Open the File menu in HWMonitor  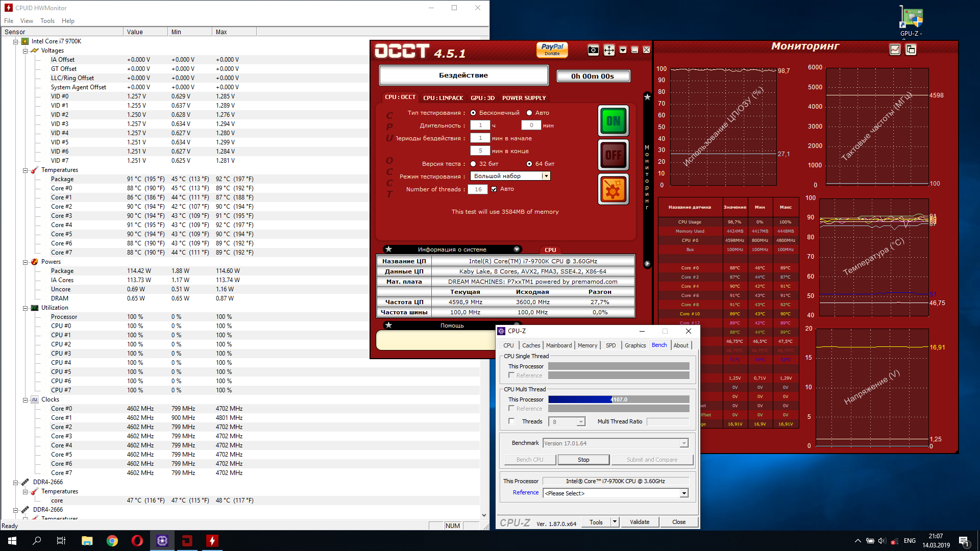(x=9, y=21)
